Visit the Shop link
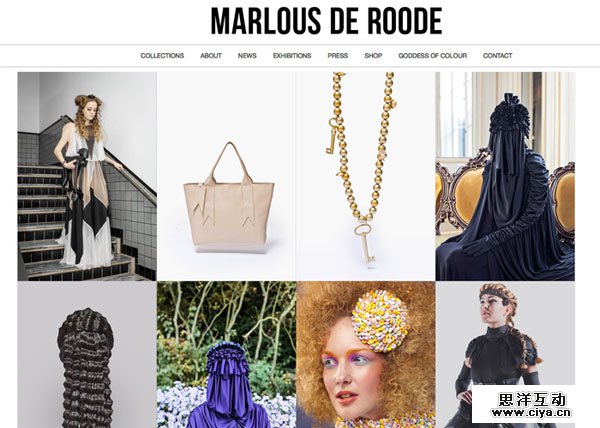The width and height of the screenshot is (600, 428). click(373, 56)
